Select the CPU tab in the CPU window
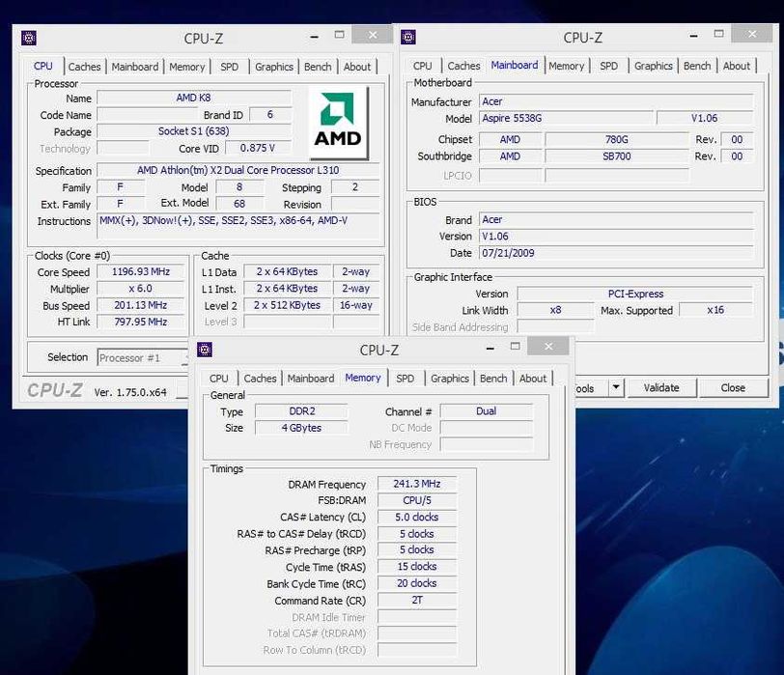784x675 pixels. click(43, 66)
